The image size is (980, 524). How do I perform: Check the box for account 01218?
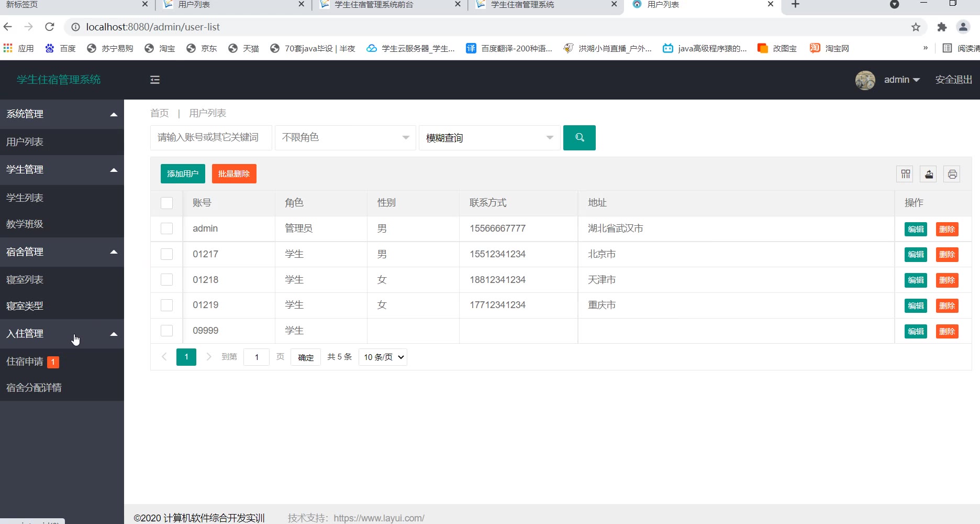(166, 280)
